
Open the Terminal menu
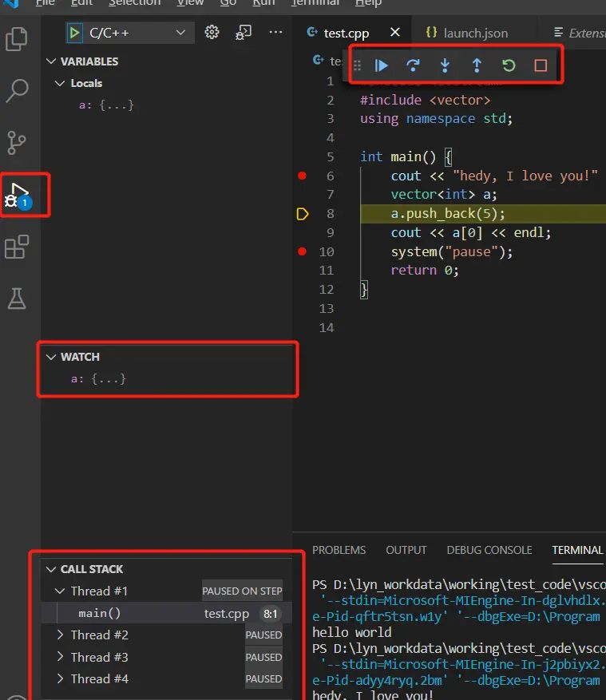click(x=315, y=3)
